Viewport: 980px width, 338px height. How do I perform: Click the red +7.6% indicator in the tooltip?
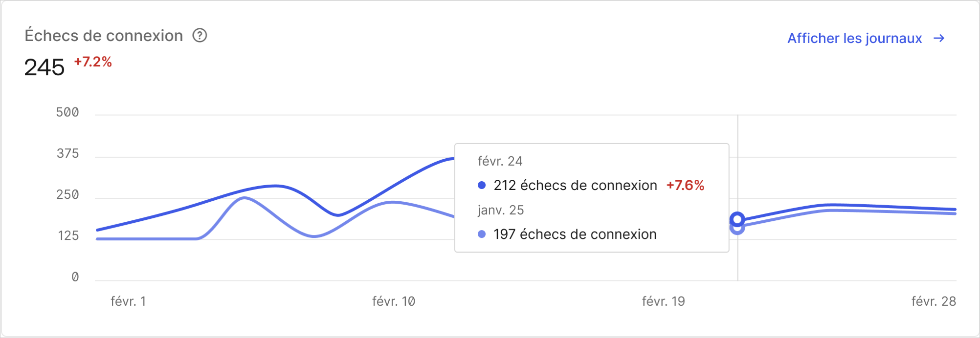tap(685, 185)
